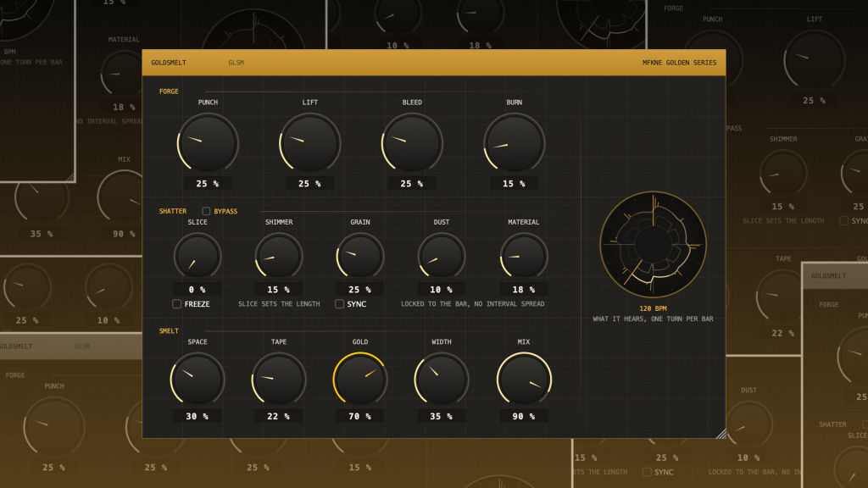Click the SPACE knob in the Smelt section
Viewport: 868px width, 488px height.
[198, 380]
